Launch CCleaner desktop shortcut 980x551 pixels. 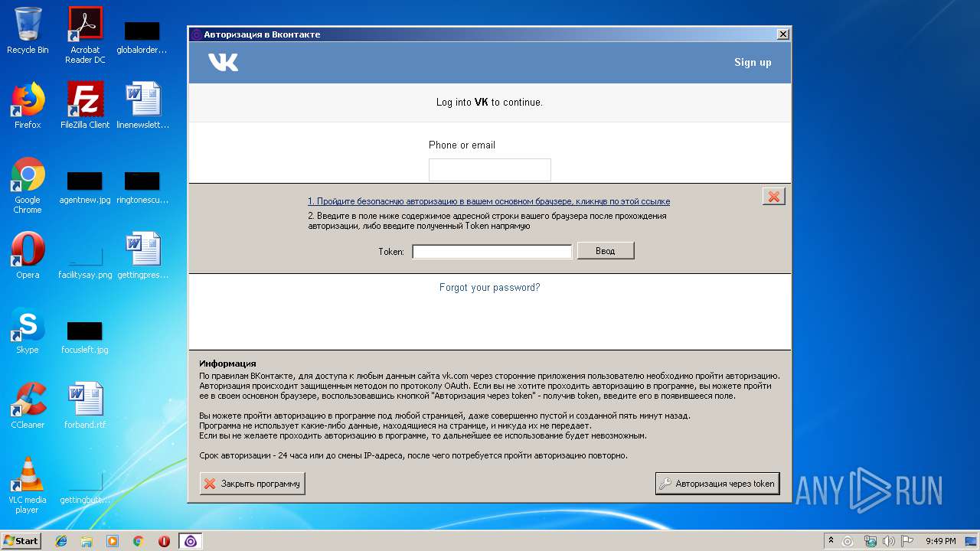click(28, 406)
